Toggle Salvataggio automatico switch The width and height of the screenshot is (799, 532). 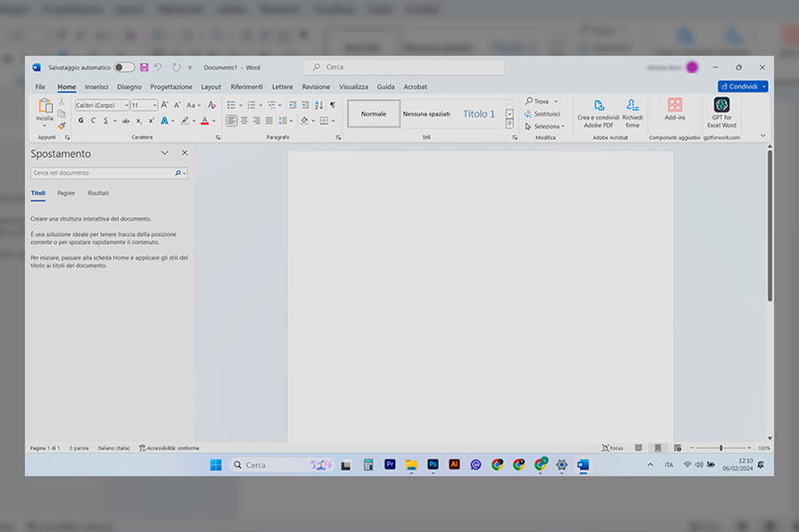tap(124, 67)
